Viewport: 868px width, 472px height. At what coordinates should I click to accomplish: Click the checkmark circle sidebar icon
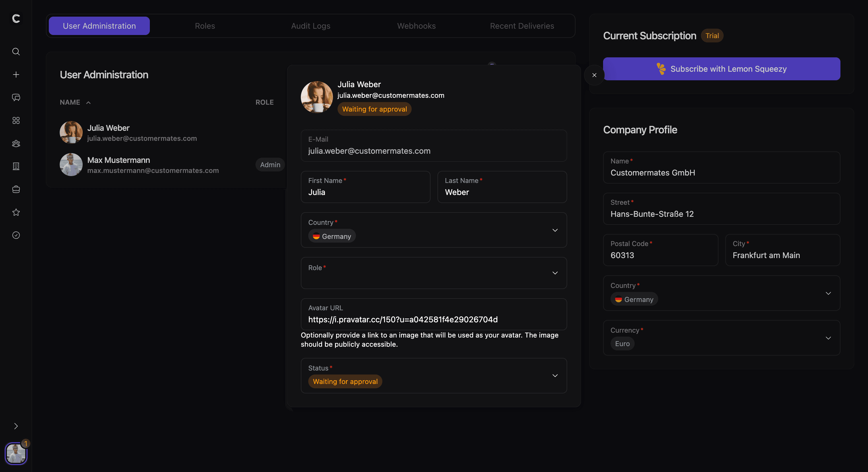click(x=16, y=235)
